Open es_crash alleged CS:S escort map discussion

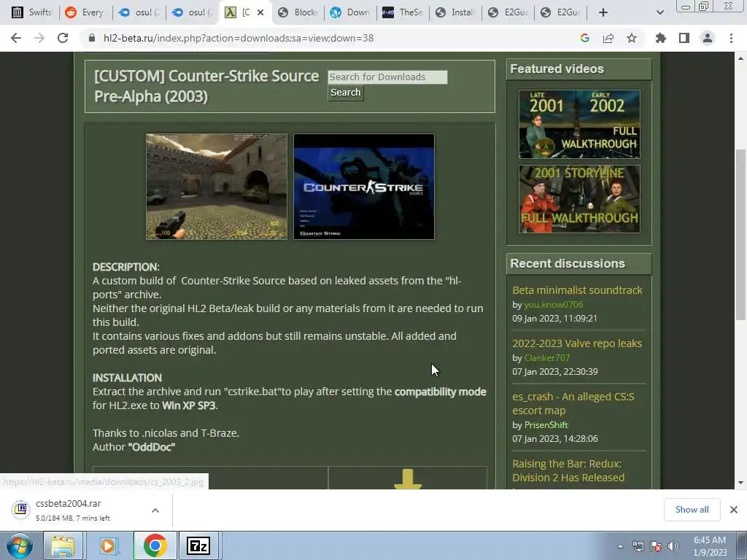[x=573, y=403]
